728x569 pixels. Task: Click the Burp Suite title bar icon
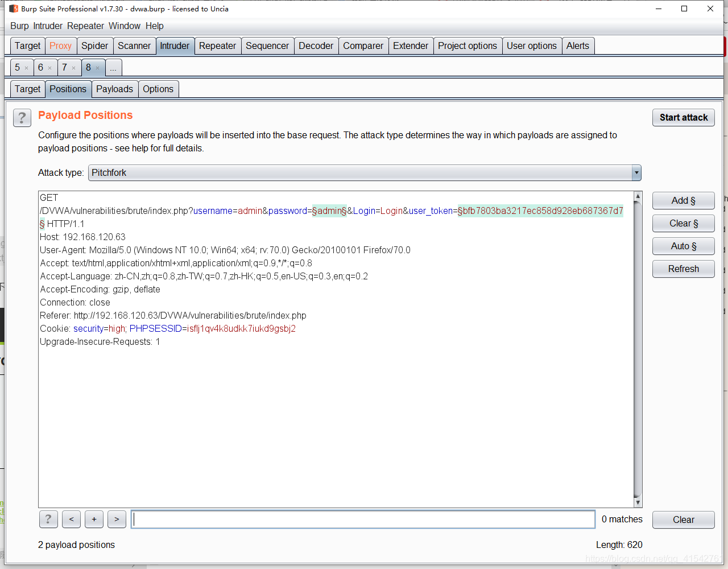[x=14, y=9]
